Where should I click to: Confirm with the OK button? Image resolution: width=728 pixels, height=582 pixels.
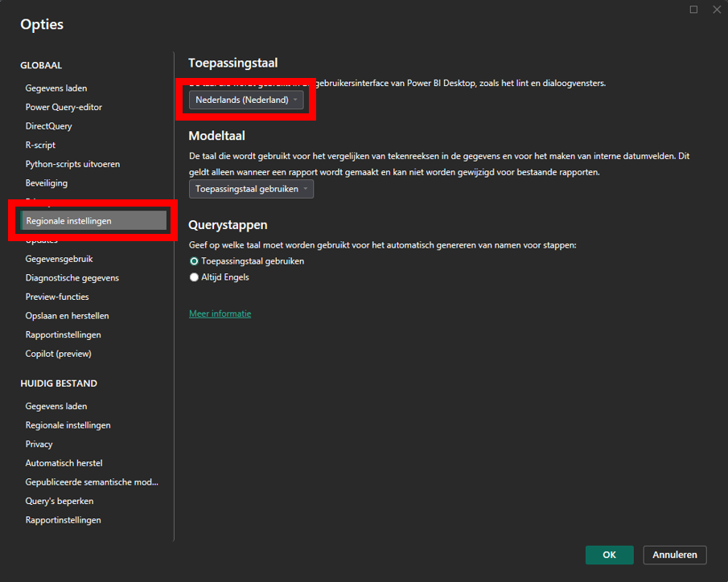(609, 555)
